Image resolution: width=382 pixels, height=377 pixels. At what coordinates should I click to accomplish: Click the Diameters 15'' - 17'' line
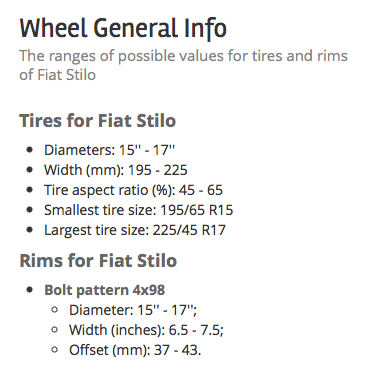point(109,150)
